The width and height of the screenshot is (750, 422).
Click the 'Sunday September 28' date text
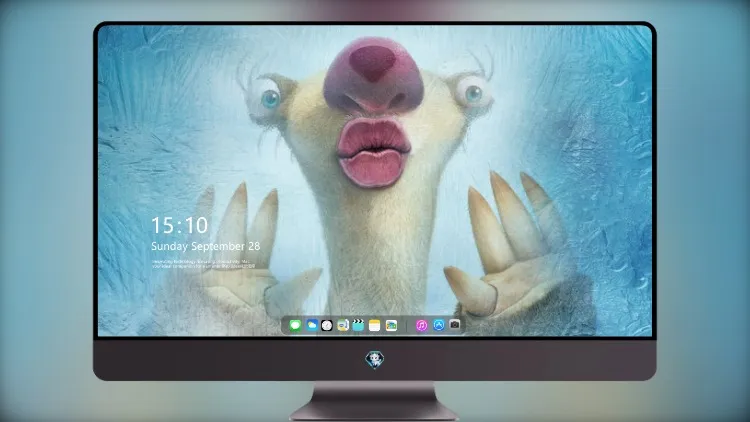(206, 246)
